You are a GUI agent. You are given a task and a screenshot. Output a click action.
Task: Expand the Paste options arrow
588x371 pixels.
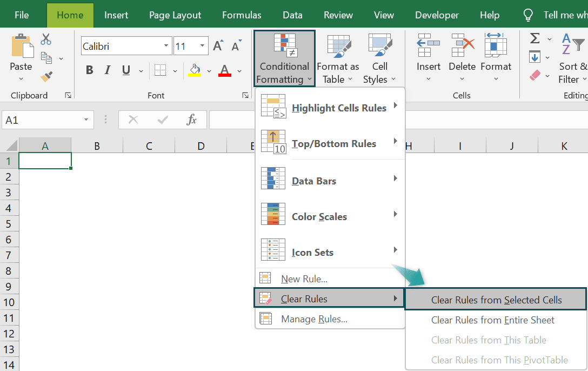click(x=21, y=79)
